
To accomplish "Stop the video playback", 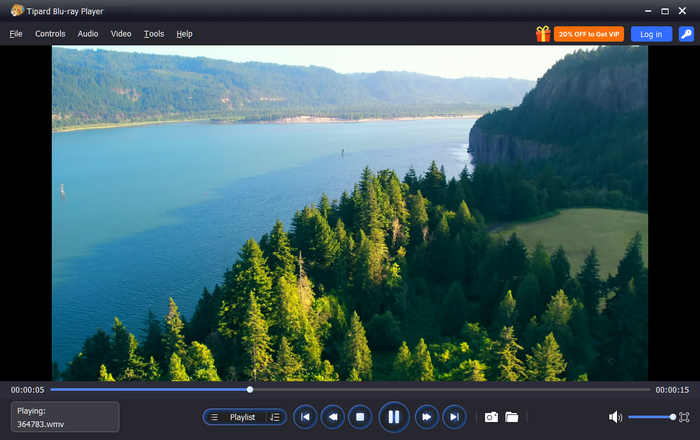I will pyautogui.click(x=360, y=417).
